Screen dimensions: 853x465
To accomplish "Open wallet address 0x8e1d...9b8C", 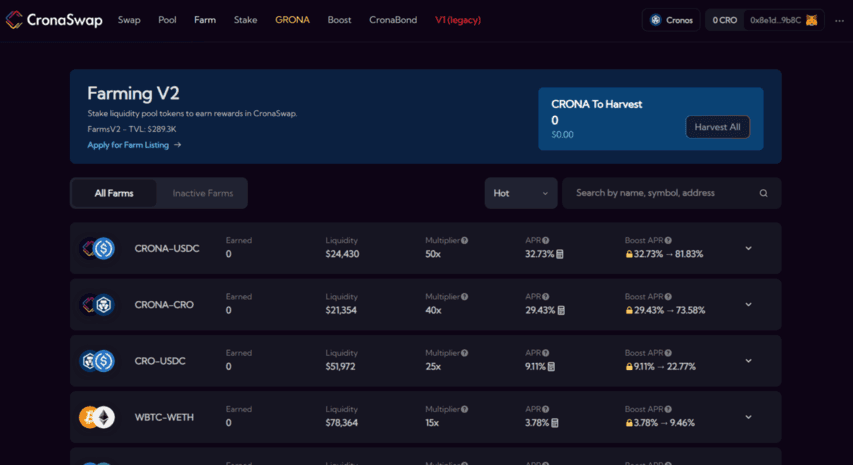I will click(775, 20).
